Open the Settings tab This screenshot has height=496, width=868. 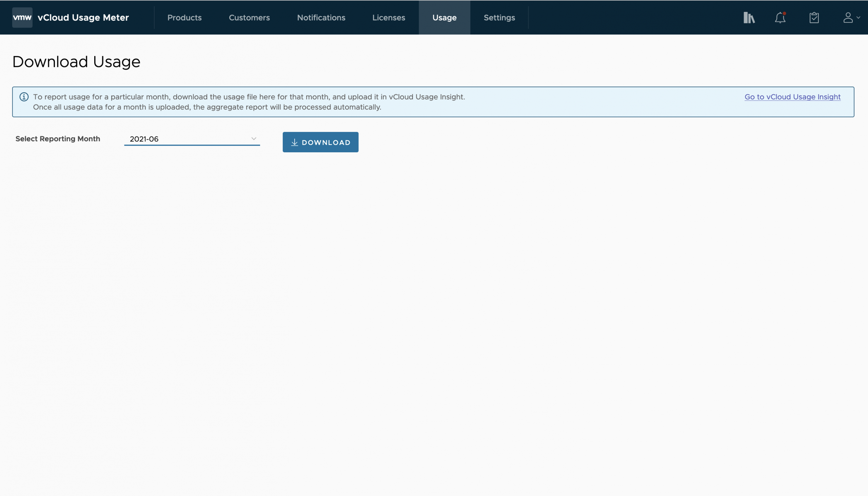click(x=499, y=18)
